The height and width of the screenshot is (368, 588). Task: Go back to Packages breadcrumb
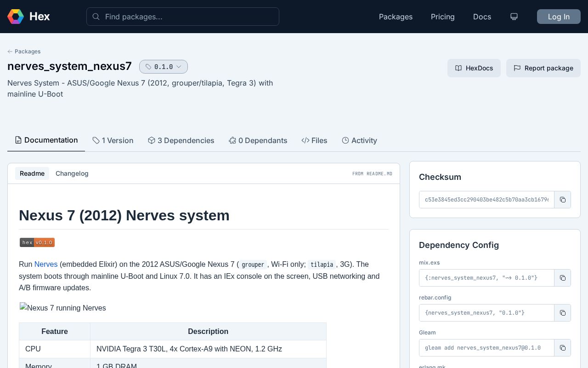(x=24, y=52)
